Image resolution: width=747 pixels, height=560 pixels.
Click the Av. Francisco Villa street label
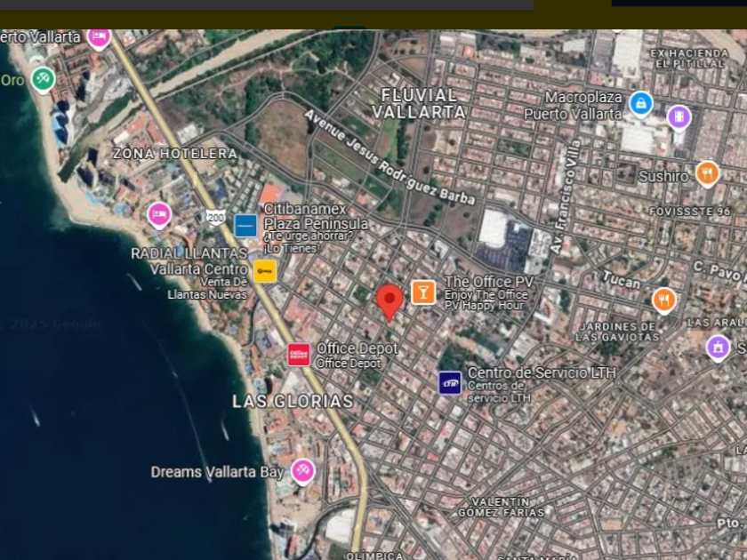pyautogui.click(x=566, y=196)
